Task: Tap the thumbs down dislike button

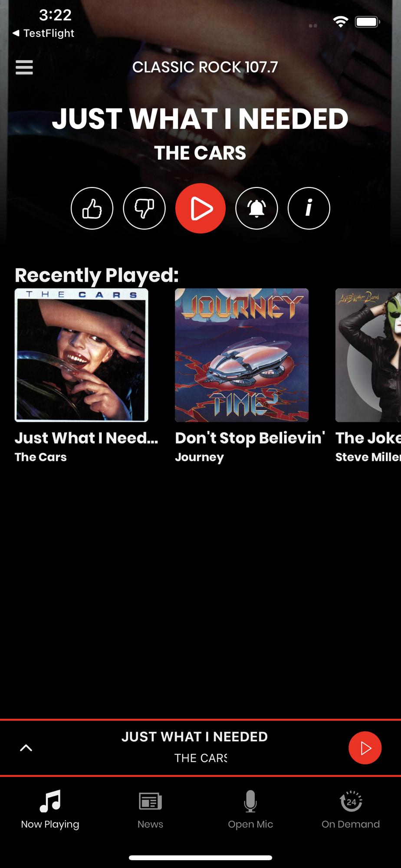Action: pos(145,208)
